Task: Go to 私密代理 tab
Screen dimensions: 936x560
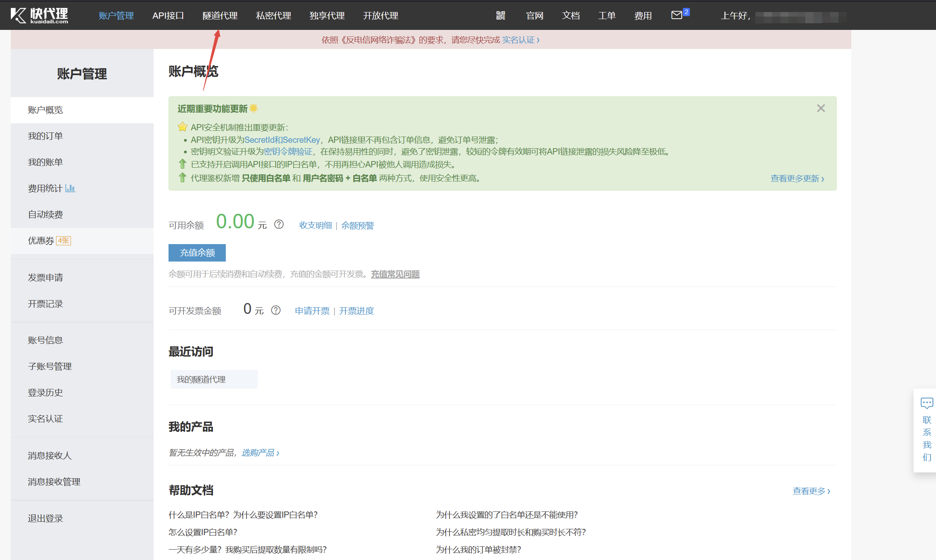Action: click(274, 16)
